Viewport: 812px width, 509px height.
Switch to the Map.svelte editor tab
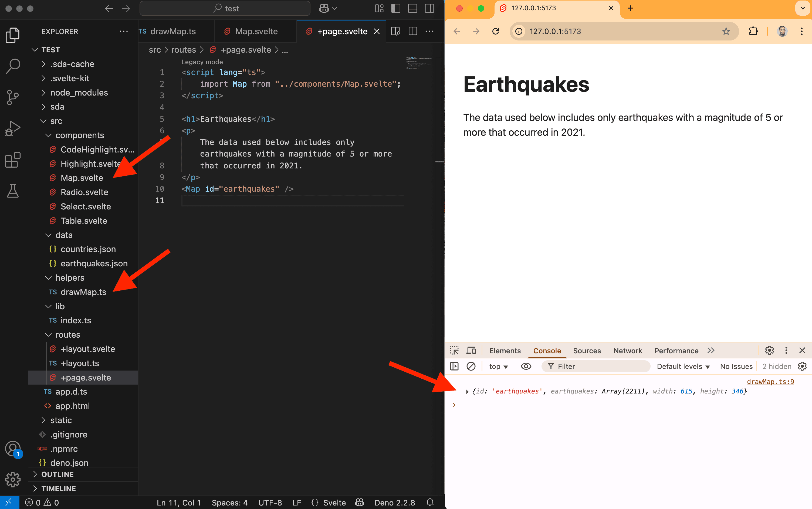click(x=256, y=31)
